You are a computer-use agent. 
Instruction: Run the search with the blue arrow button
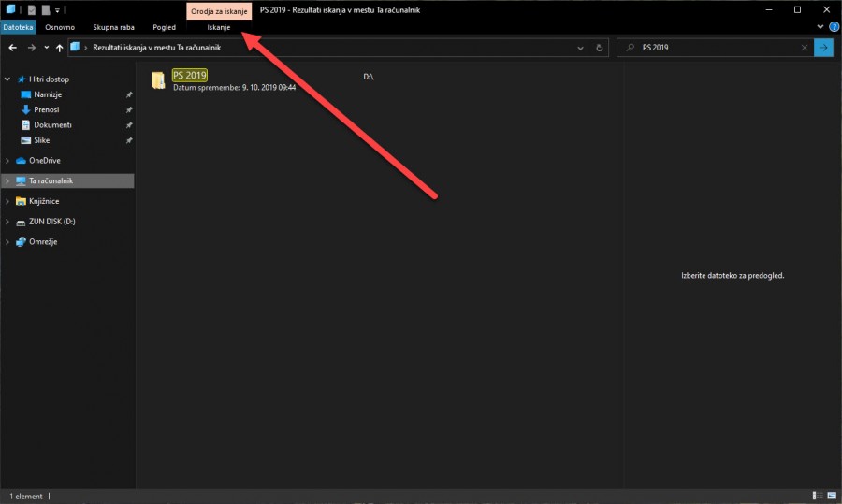coord(823,47)
